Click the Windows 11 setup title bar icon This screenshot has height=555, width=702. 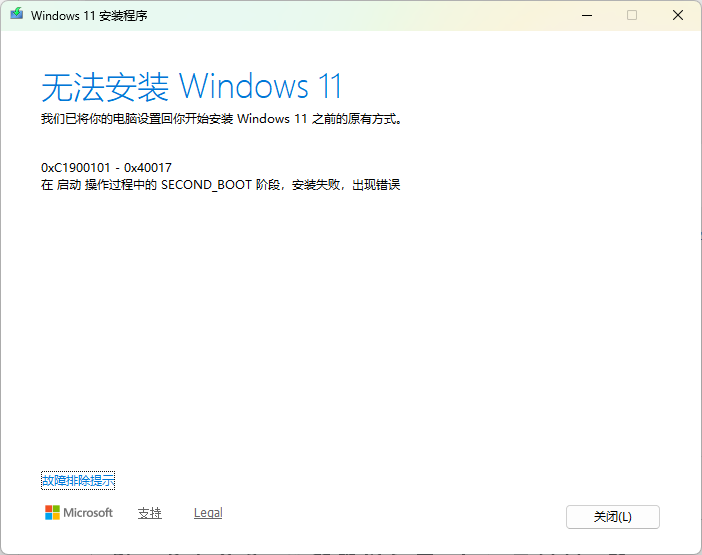click(x=17, y=14)
